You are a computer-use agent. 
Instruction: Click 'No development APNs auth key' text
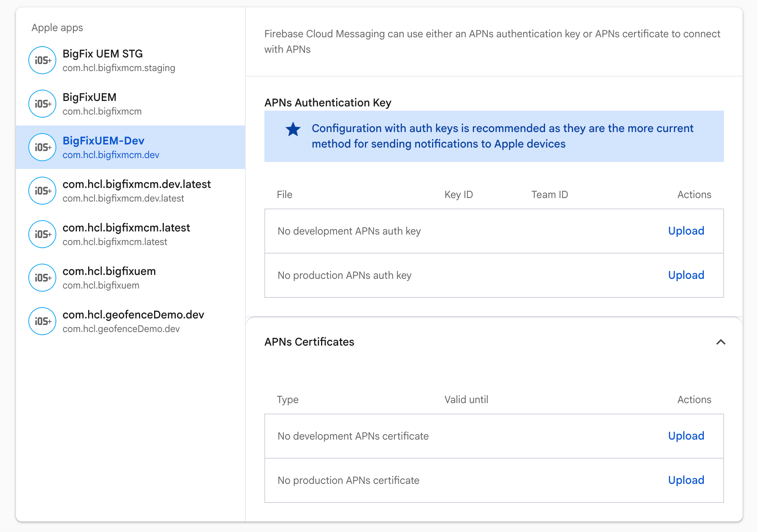tap(349, 231)
